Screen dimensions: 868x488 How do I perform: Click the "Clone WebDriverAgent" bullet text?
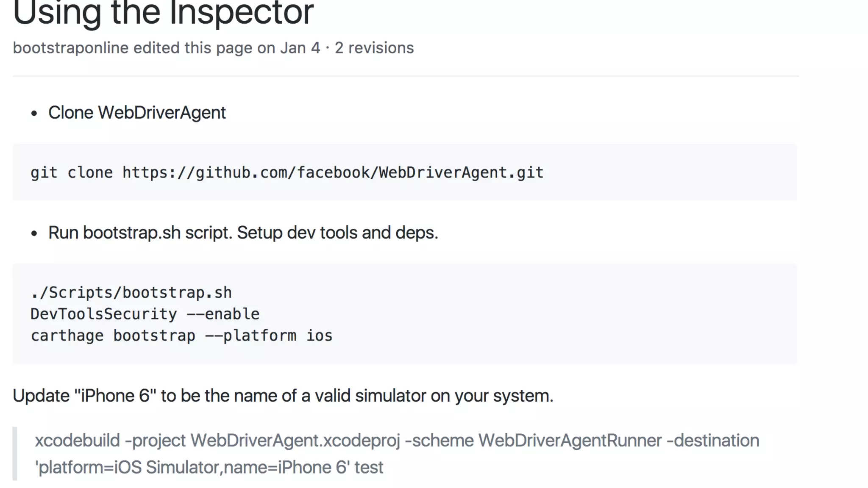(x=137, y=113)
